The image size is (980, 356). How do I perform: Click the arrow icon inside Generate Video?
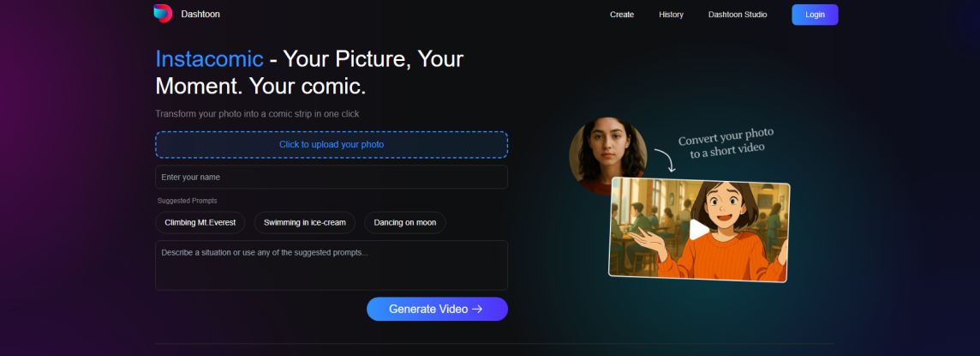[477, 309]
